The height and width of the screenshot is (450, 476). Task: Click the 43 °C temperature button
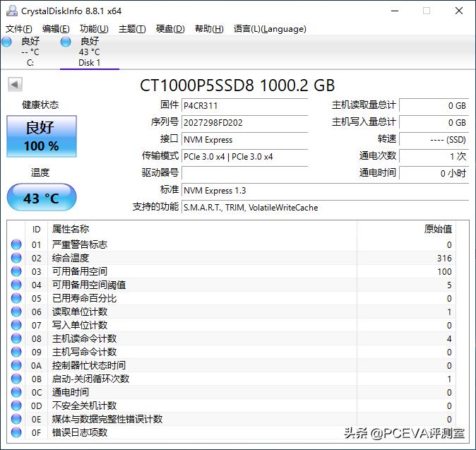42,197
